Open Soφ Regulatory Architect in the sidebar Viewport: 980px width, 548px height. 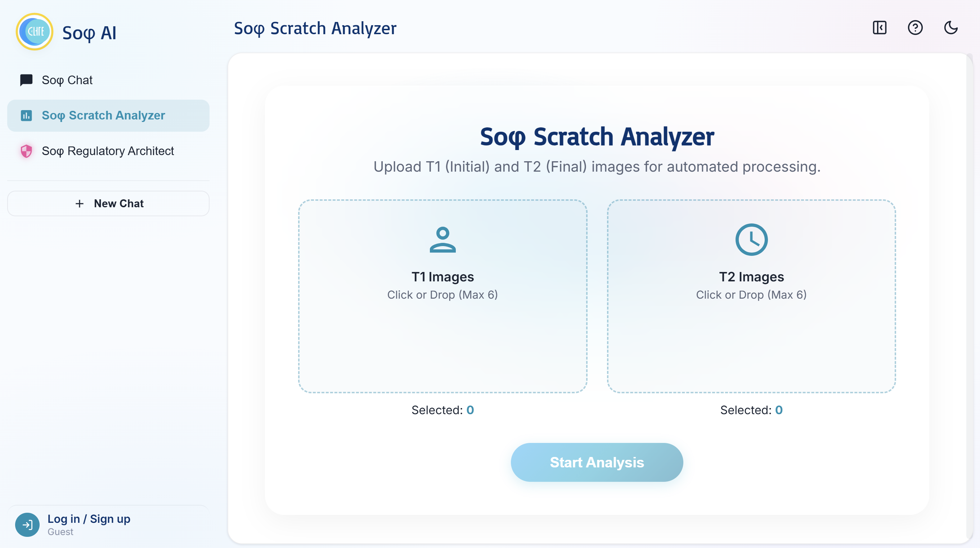coord(108,151)
